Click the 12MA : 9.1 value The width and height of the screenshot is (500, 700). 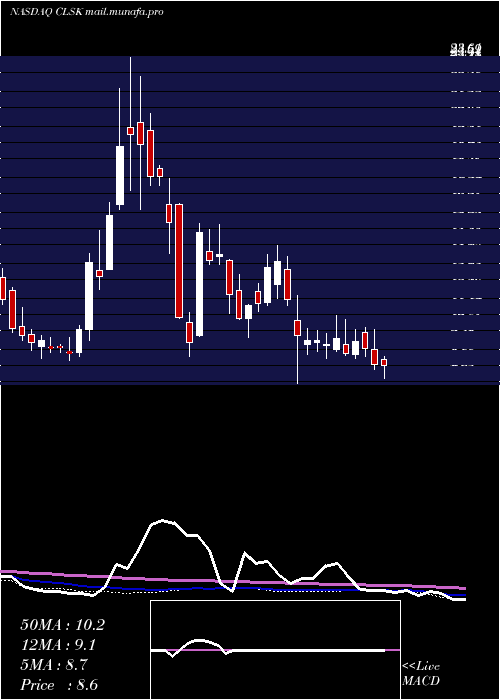[x=58, y=645]
